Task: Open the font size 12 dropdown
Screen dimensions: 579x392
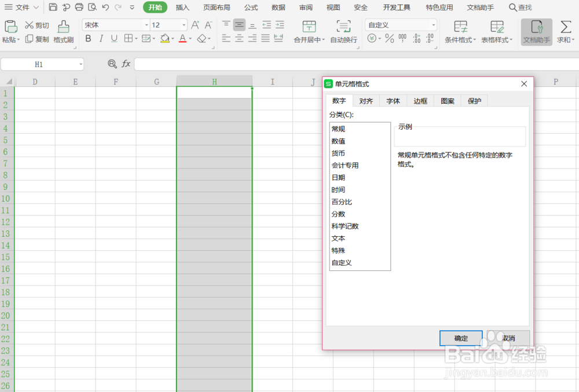Action: (184, 25)
